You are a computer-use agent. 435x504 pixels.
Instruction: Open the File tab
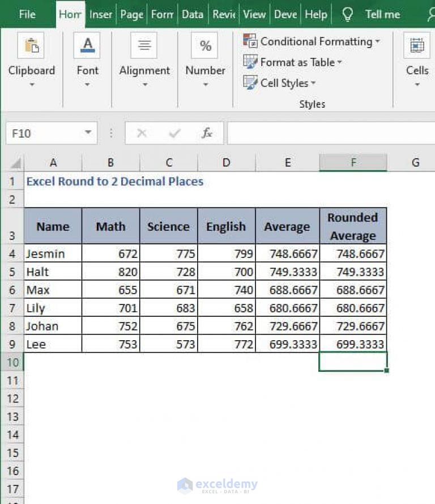click(27, 14)
